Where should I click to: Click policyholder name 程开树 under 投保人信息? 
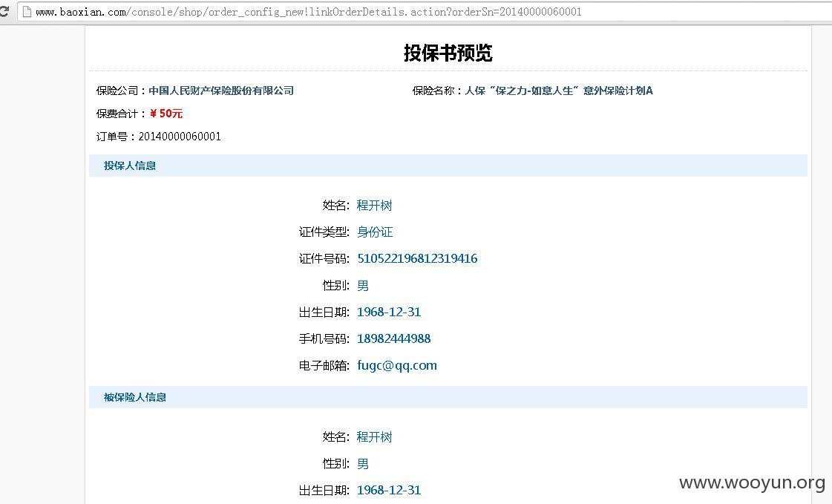[374, 206]
